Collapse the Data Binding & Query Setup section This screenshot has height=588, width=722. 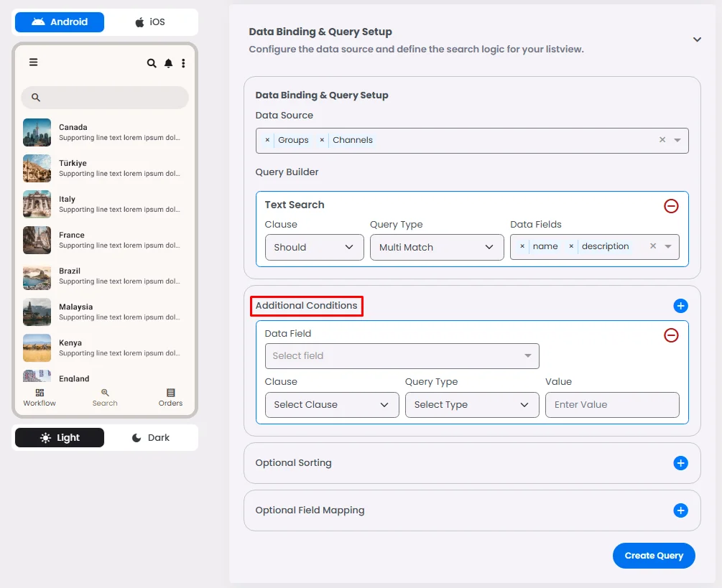coord(696,40)
